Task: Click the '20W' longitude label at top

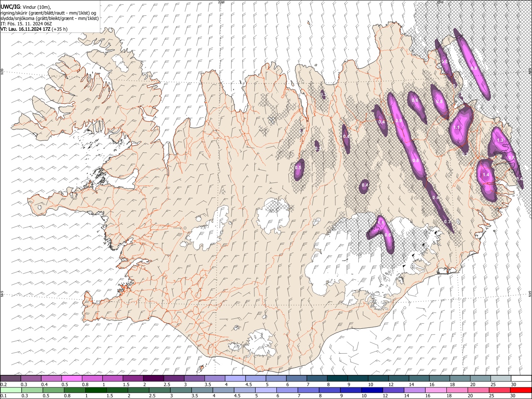Action: [221, 2]
